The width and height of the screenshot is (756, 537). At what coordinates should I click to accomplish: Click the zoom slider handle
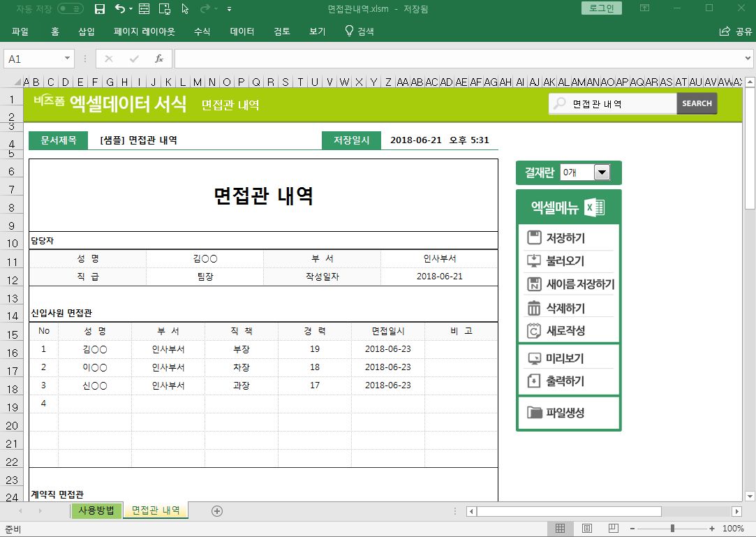(x=672, y=529)
